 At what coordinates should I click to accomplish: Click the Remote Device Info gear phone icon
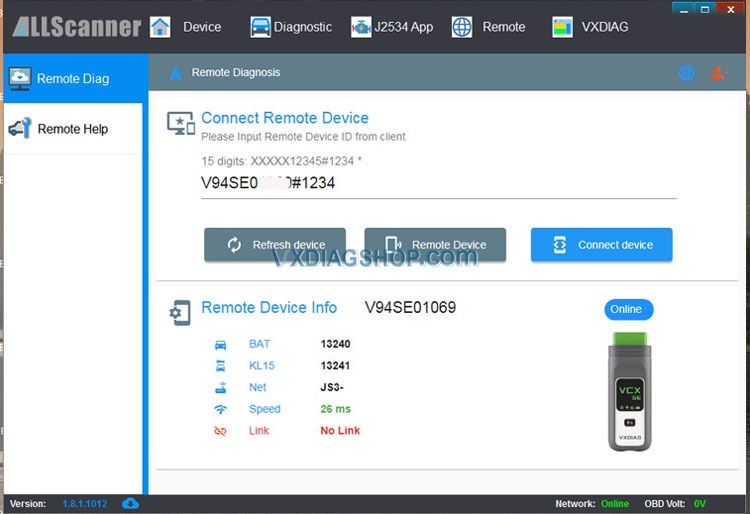pos(180,313)
